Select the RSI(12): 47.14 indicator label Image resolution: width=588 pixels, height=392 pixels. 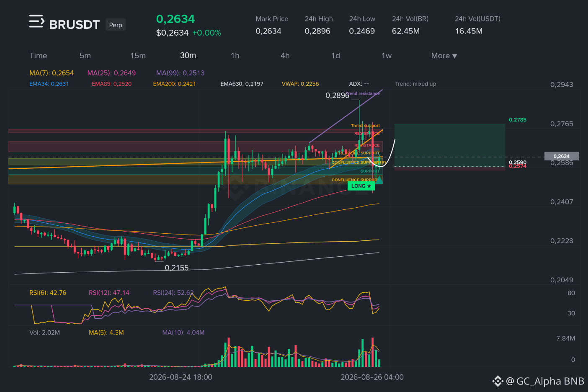point(109,293)
